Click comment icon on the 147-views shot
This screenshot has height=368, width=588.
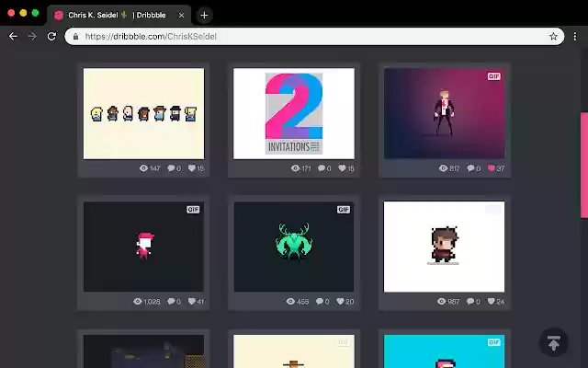click(171, 168)
